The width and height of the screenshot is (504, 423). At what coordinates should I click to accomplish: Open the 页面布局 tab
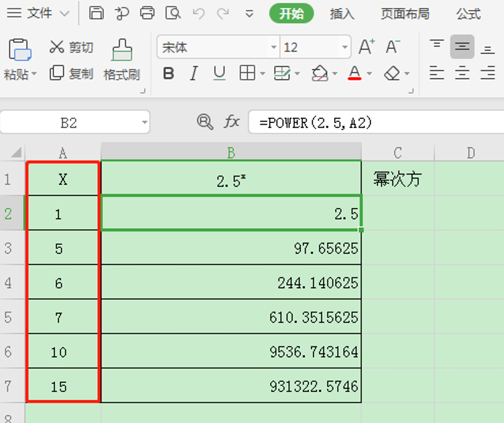[405, 14]
